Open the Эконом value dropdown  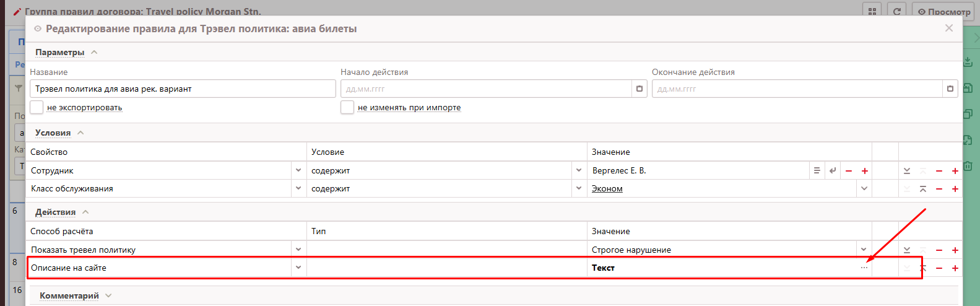pyautogui.click(x=864, y=189)
